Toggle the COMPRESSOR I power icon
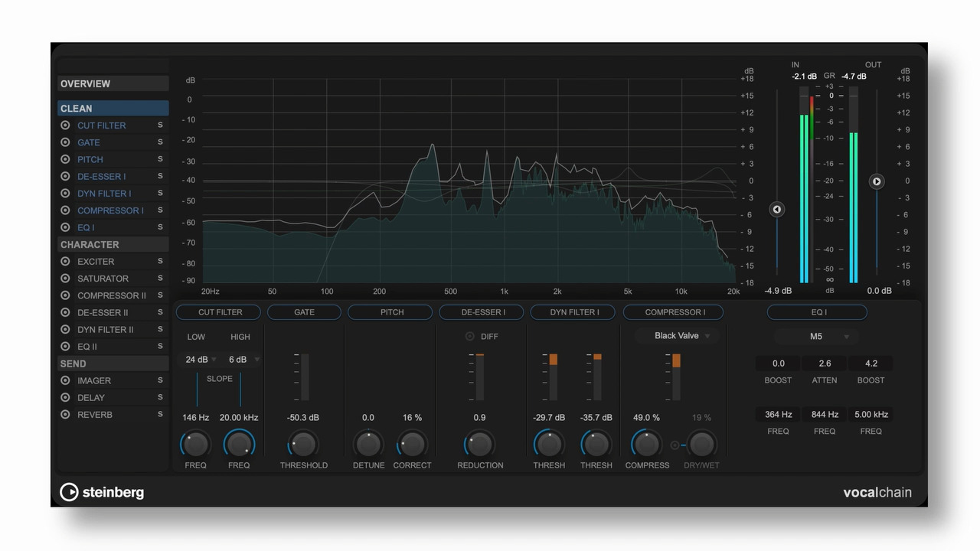Screen dimensions: 980x551 click(x=65, y=210)
